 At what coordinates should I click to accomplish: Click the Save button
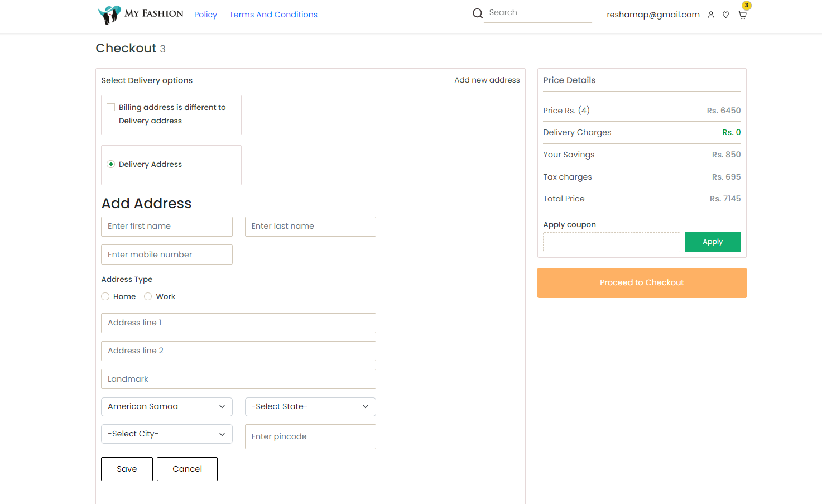pyautogui.click(x=127, y=469)
